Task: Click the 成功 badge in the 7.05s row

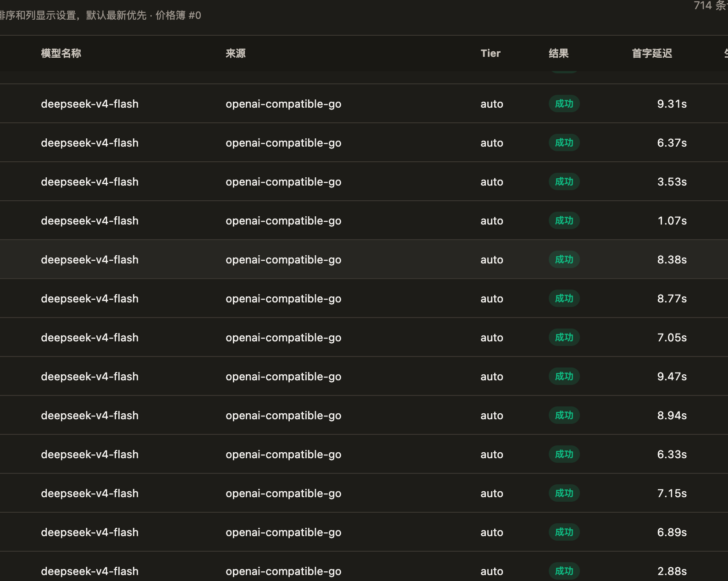Action: tap(564, 338)
